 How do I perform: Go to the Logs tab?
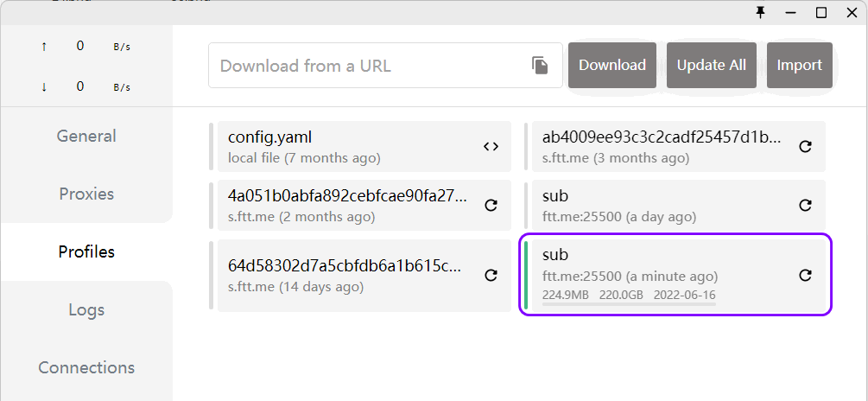point(86,309)
